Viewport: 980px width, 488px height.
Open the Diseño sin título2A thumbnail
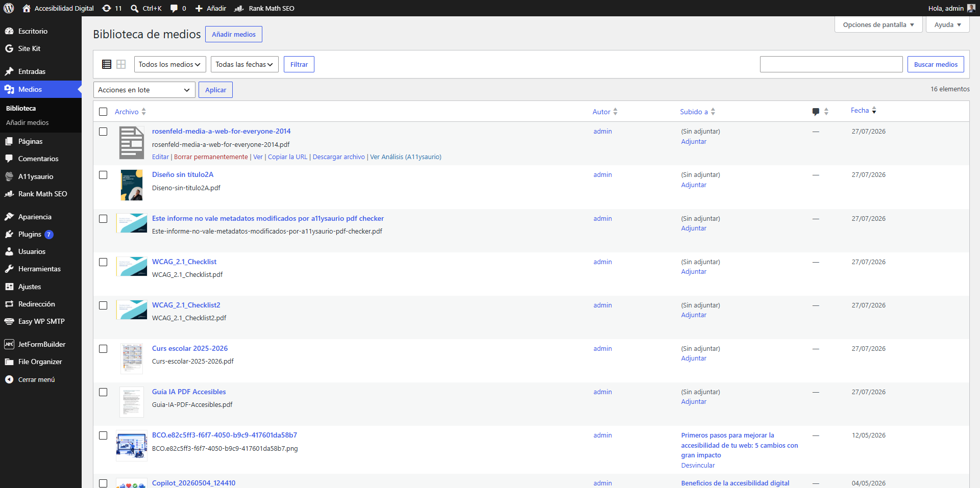132,185
